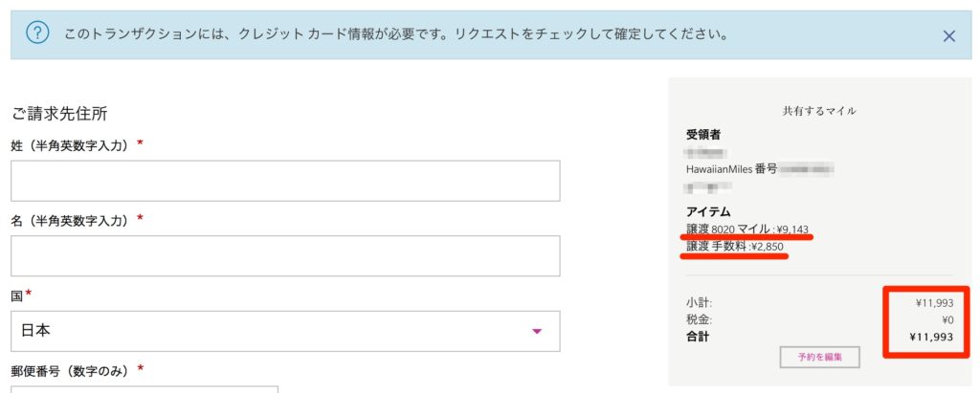Viewport: 980px width, 393px height.
Task: Click the 姓 (surname) input field
Action: point(285,181)
